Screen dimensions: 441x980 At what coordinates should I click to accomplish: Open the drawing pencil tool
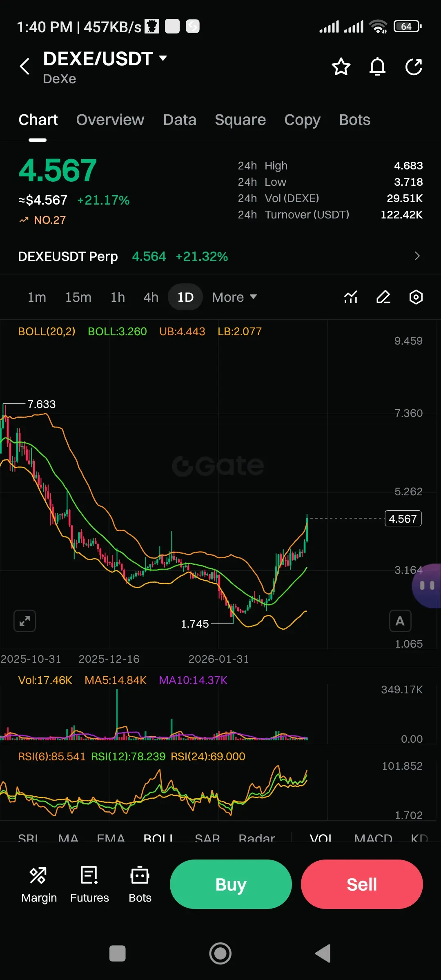click(x=383, y=297)
